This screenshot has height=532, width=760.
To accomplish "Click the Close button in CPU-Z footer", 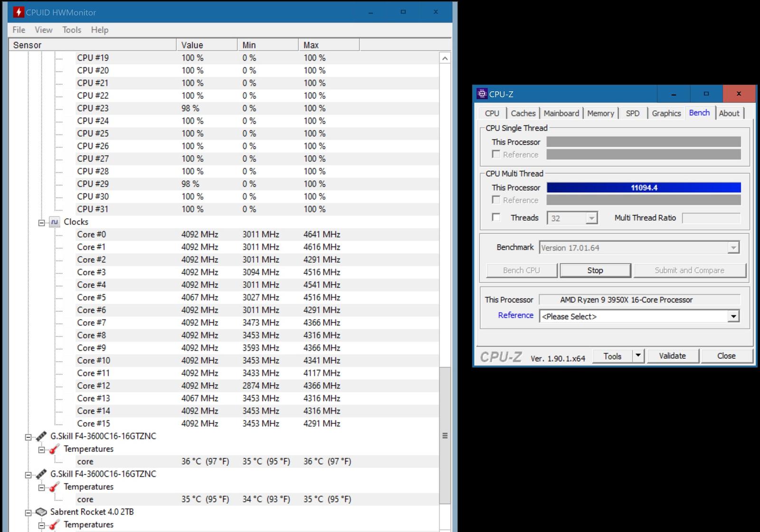I will click(726, 356).
